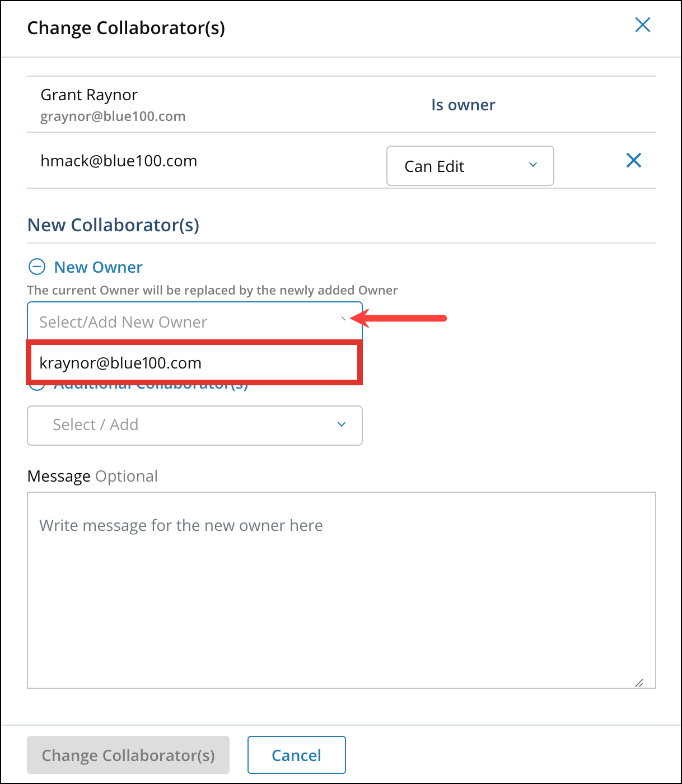
Task: Click the chevron in the Can Edit box
Action: click(x=532, y=166)
